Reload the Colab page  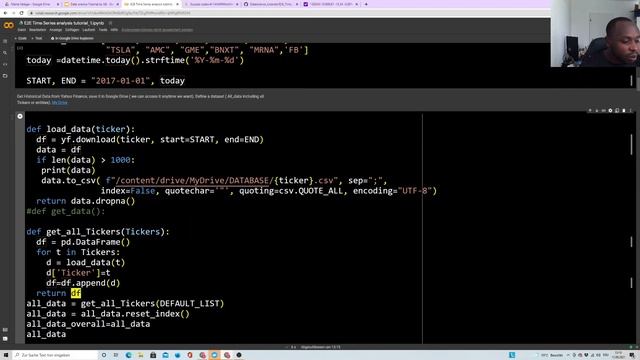22,13
